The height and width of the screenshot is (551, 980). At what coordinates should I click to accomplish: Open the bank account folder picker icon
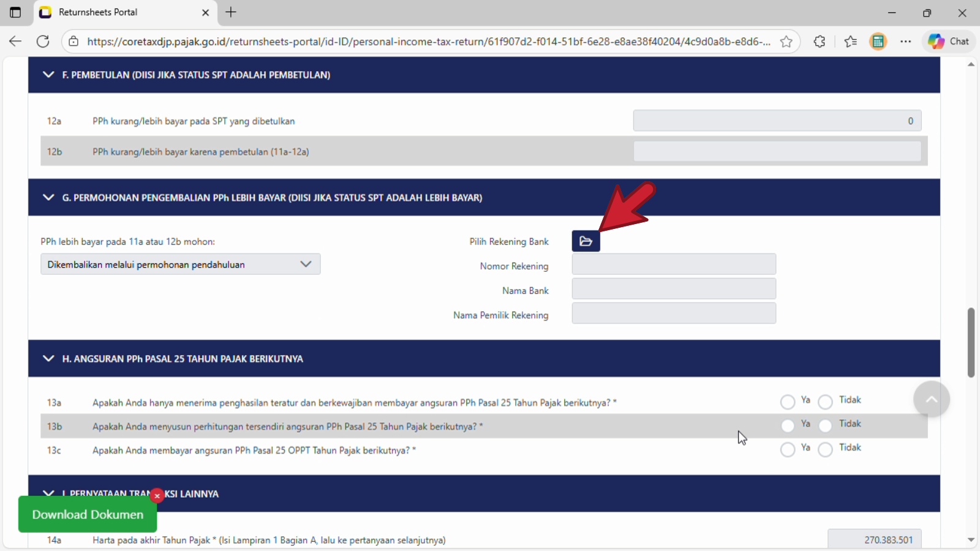586,241
